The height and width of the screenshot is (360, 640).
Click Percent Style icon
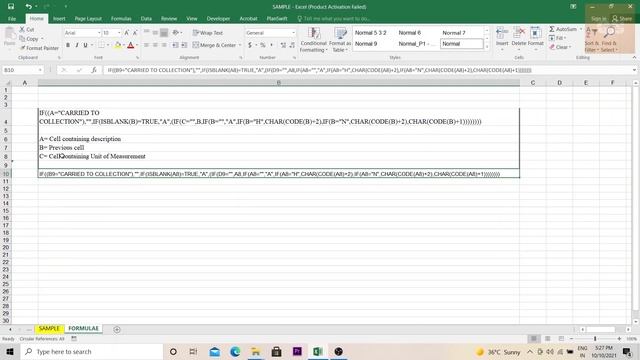(x=262, y=45)
